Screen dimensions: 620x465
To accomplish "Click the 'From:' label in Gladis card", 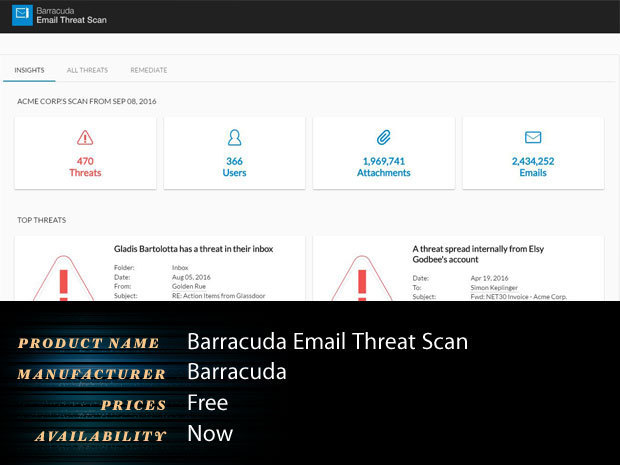I will point(123,286).
